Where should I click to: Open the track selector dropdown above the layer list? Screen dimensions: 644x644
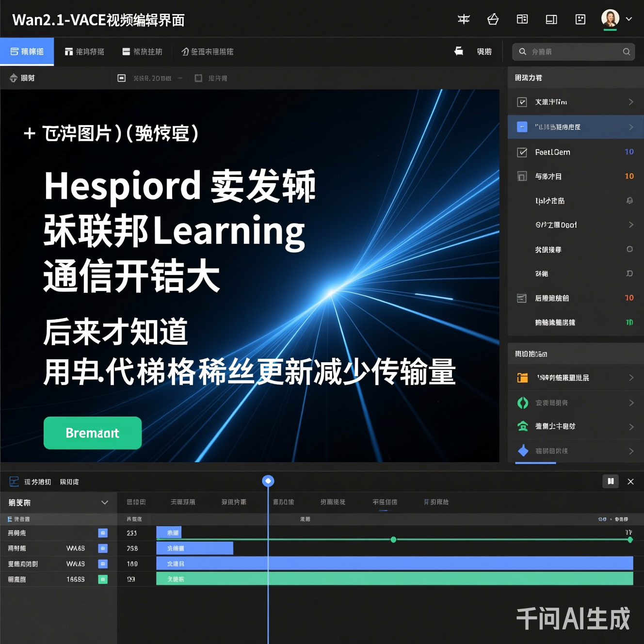tap(58, 502)
